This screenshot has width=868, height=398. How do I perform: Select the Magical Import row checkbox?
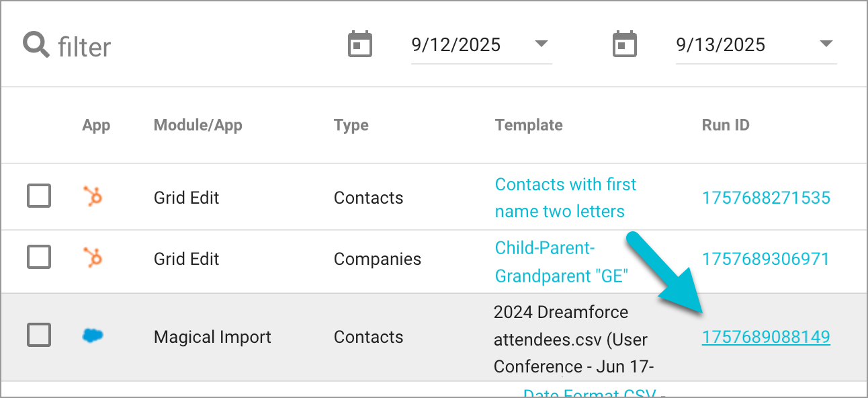[38, 335]
